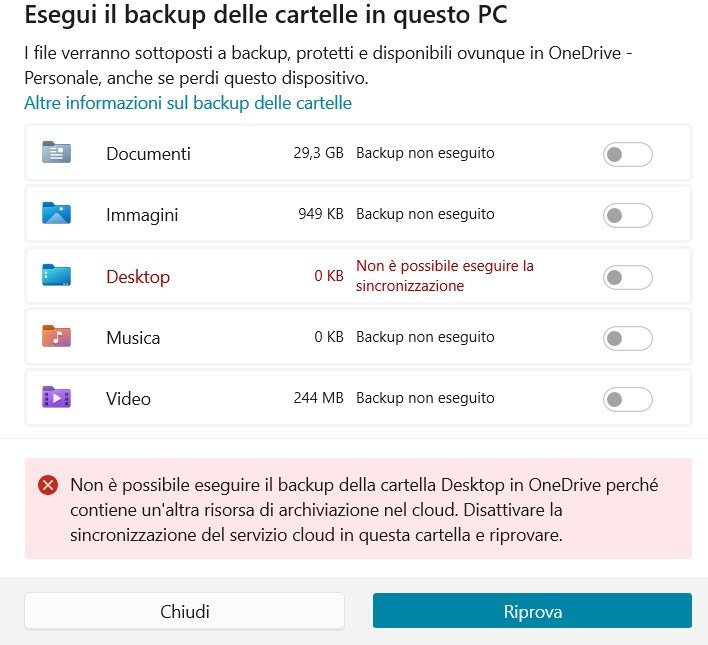Image resolution: width=708 pixels, height=645 pixels.
Task: Click the red Desktop folder label
Action: pos(138,276)
